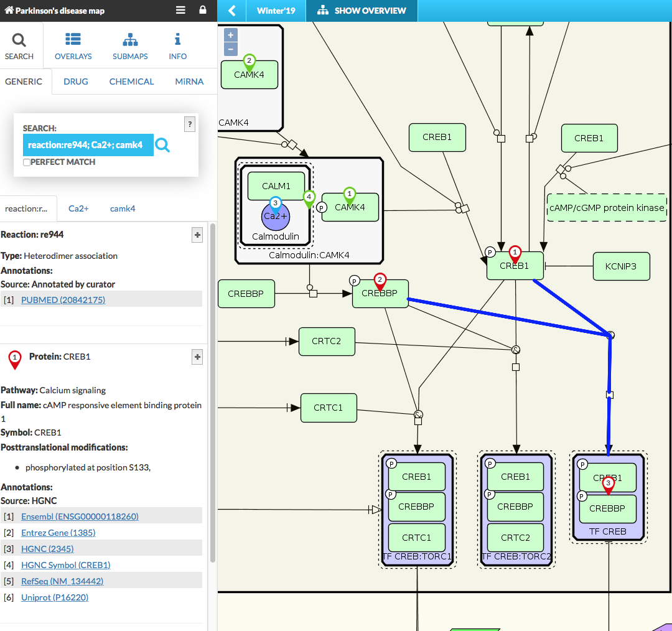Viewport: 672px width, 631px height.
Task: Select the Ca2+ results tab
Action: coord(78,208)
